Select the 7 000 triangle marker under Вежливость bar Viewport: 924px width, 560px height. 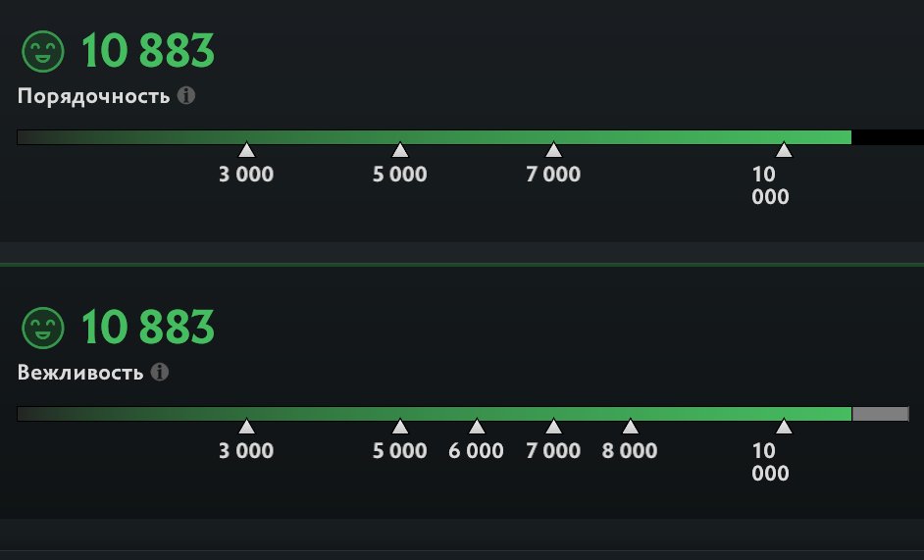(x=553, y=427)
